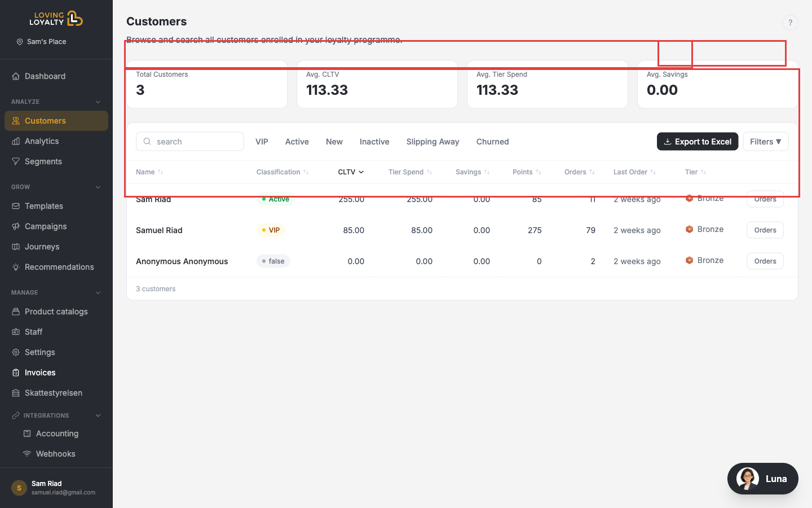Sort by Tier Spend column
This screenshot has height=508, width=812.
coord(410,172)
